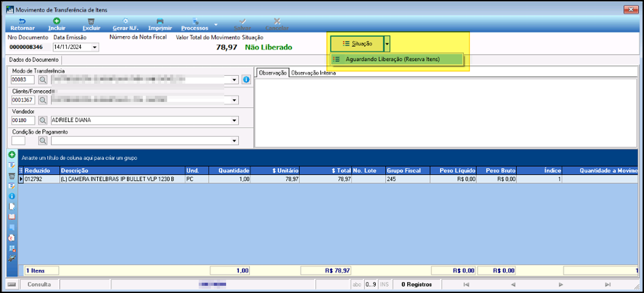Expand the Vendedor dropdown showing ADRIELE DIANA
The width and height of the screenshot is (644, 293).
pos(235,121)
